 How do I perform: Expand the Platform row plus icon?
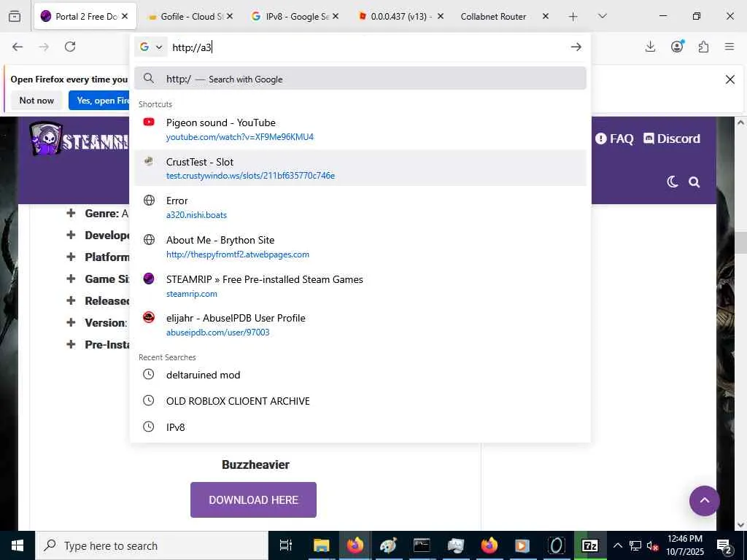(71, 257)
